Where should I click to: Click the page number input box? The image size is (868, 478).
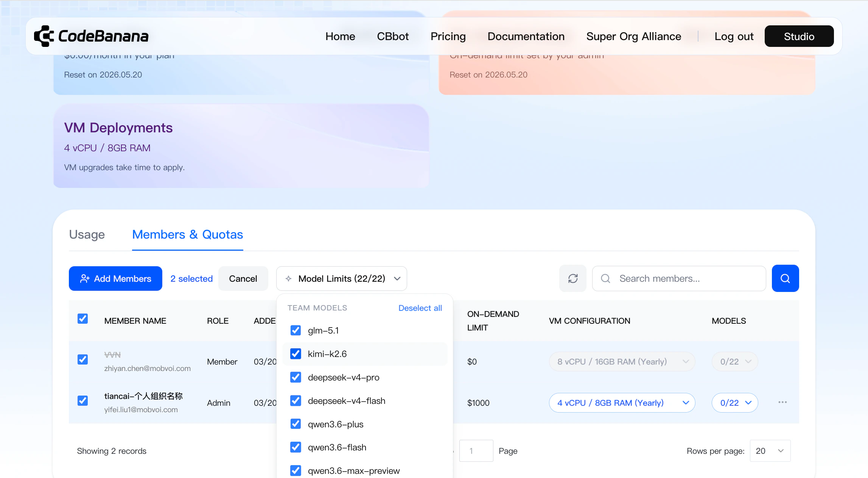point(476,451)
